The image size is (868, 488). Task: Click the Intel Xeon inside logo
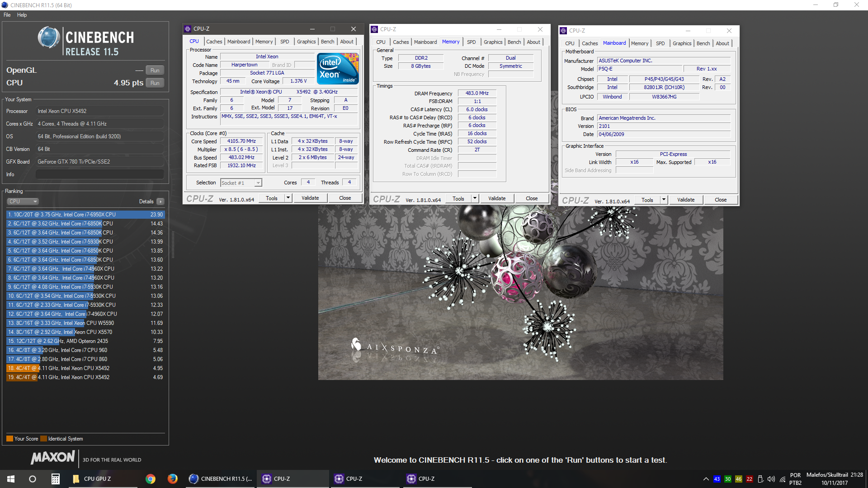(338, 69)
